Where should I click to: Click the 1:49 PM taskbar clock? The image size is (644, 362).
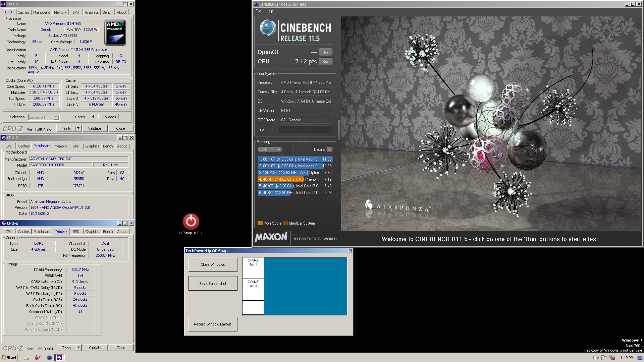coord(627,358)
